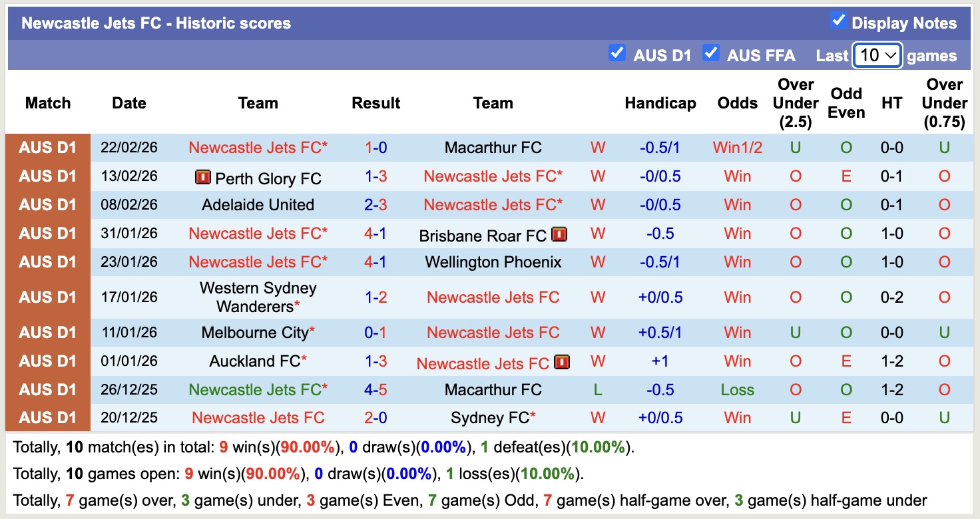This screenshot has height=519, width=980.
Task: Select the Adelaide United team name
Action: click(258, 205)
